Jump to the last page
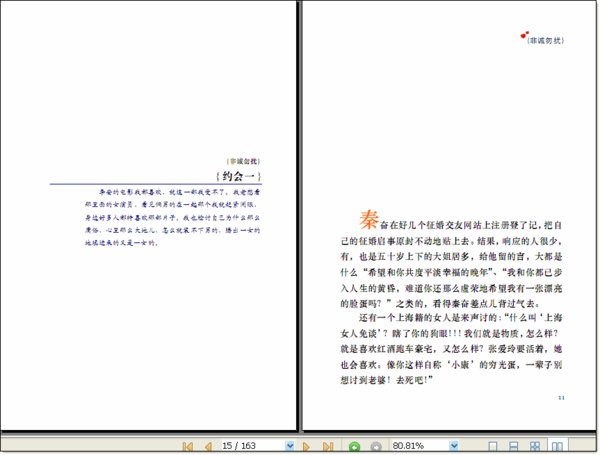 [x=328, y=446]
